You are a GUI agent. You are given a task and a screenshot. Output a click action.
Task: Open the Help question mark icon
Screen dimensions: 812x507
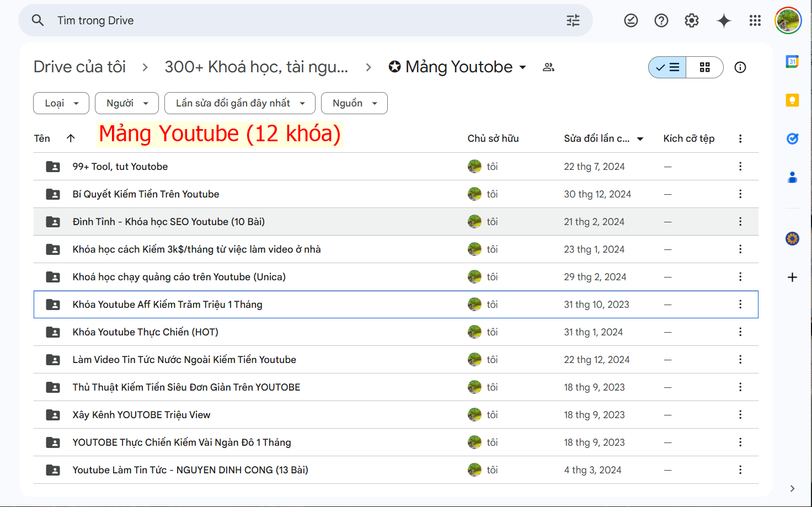point(661,20)
